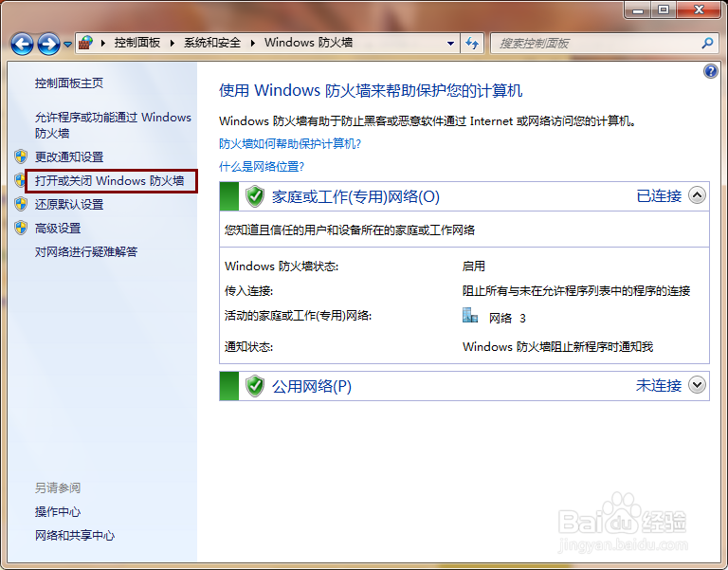Image resolution: width=728 pixels, height=570 pixels.
Task: Open 操作中心 link
Action: coord(58,511)
